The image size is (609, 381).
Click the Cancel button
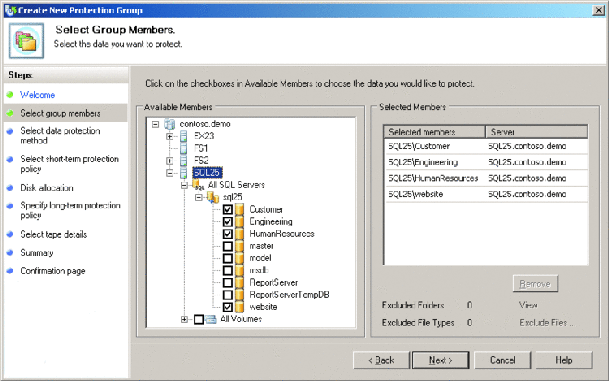click(x=503, y=360)
